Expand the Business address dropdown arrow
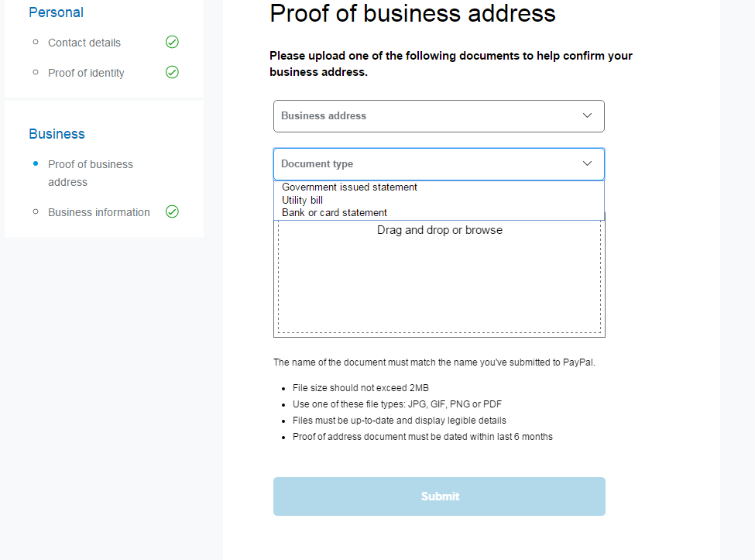755x560 pixels. pos(587,115)
